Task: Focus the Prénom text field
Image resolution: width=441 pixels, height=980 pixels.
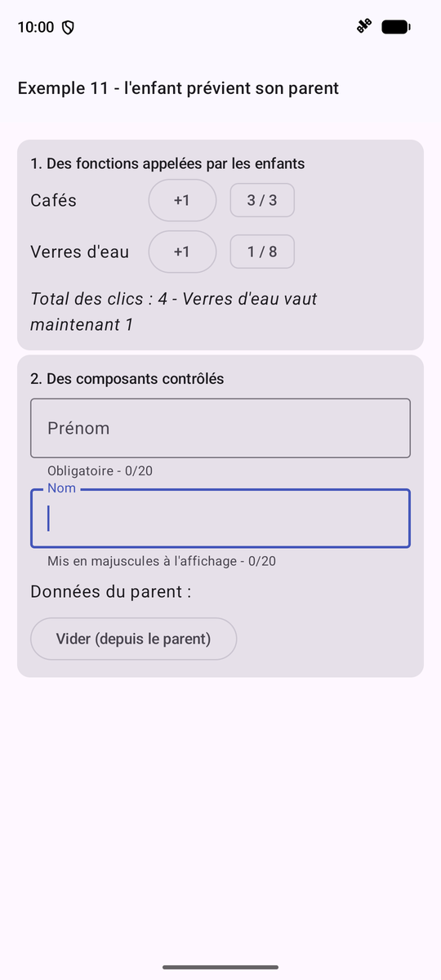Action: (220, 428)
